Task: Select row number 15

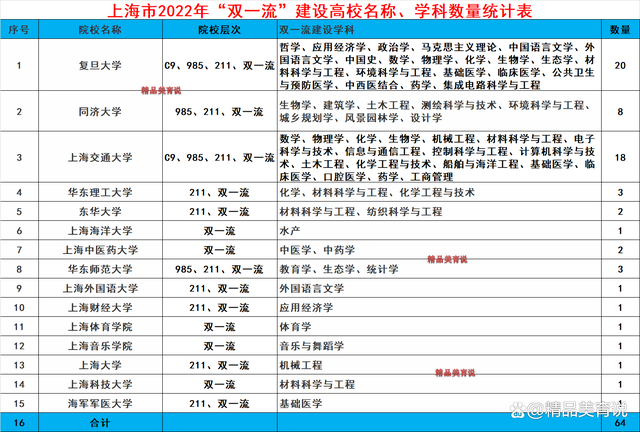Action: [x=19, y=403]
